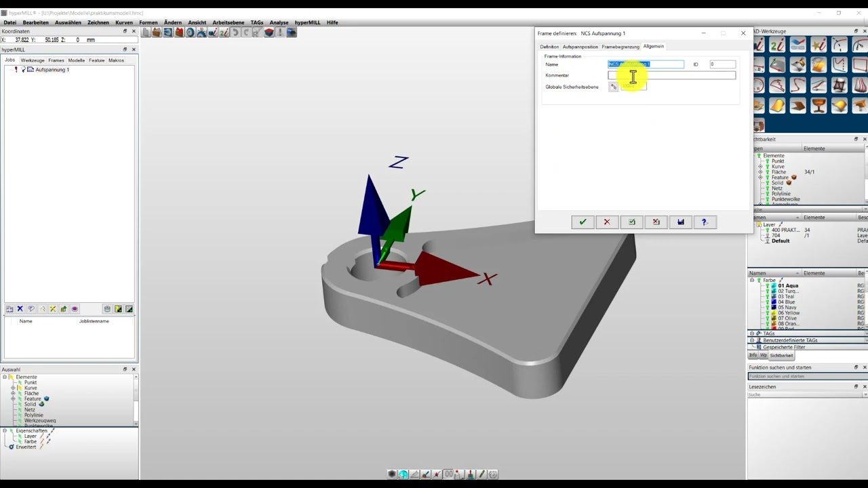The image size is (868, 488).
Task: Open the Werkzeuge tab in hyperMILL panel
Action: click(33, 60)
